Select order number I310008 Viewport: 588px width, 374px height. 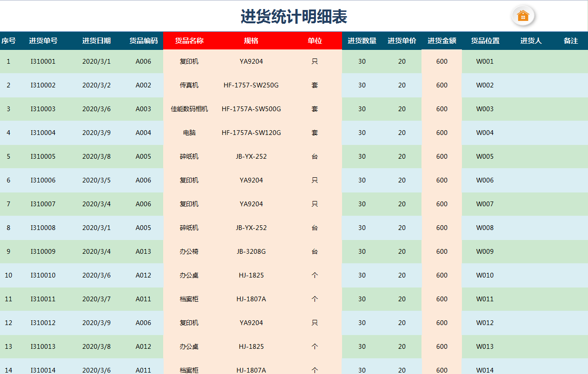43,228
